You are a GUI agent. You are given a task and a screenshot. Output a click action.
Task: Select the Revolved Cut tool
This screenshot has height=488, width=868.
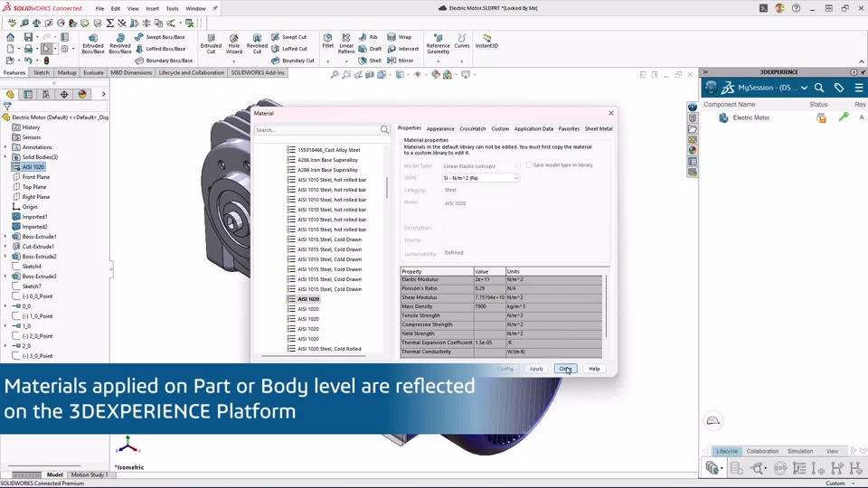pyautogui.click(x=257, y=43)
